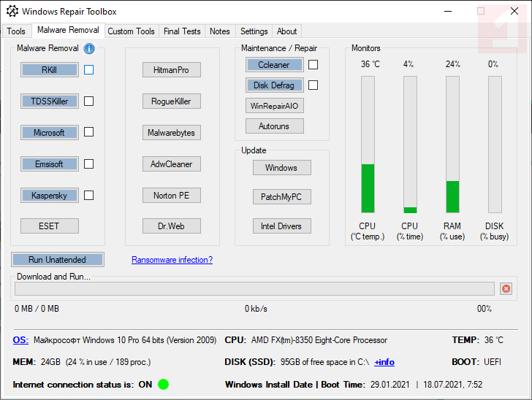Screen dimensions: 532x400
Task: Click the AMD FX-8350 processor text
Action: pos(319,340)
